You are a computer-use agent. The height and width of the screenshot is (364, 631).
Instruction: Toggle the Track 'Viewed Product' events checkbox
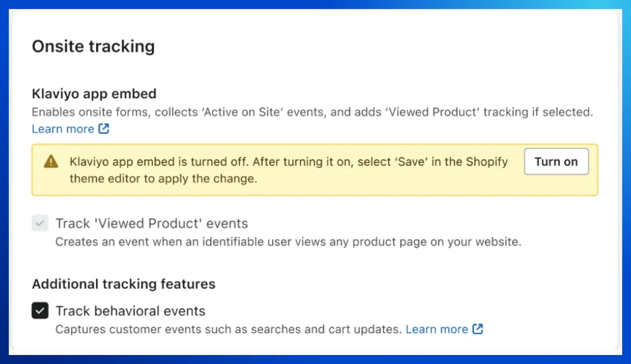[x=40, y=223]
